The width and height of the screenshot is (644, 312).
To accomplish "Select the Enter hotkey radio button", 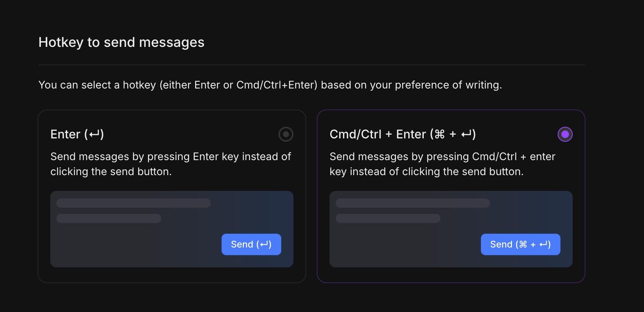I will coord(286,134).
